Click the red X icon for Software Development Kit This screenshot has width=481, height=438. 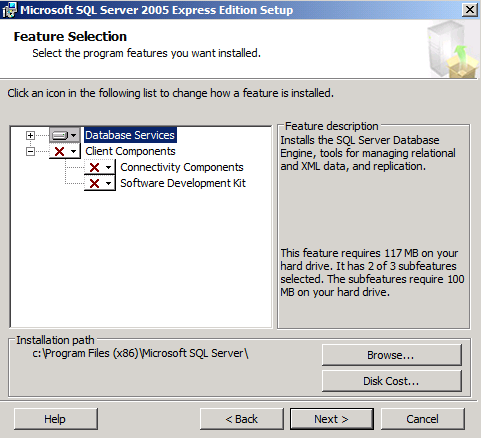pyautogui.click(x=95, y=183)
